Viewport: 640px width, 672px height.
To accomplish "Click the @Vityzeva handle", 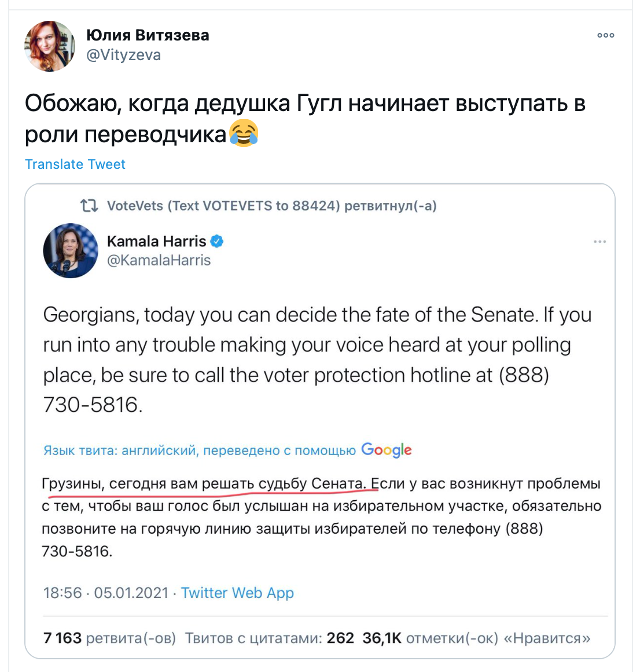I will pyautogui.click(x=123, y=55).
